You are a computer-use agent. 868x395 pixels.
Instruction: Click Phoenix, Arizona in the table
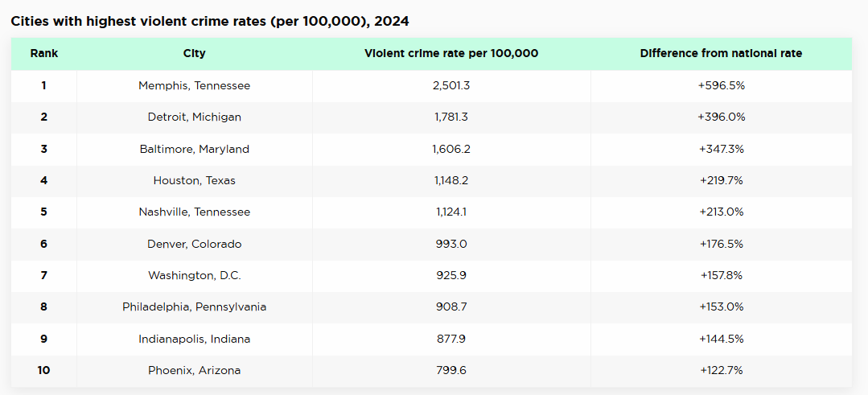(x=194, y=370)
